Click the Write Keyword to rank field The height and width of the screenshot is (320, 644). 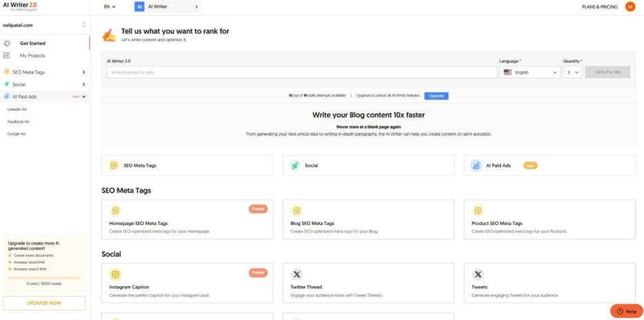click(302, 72)
